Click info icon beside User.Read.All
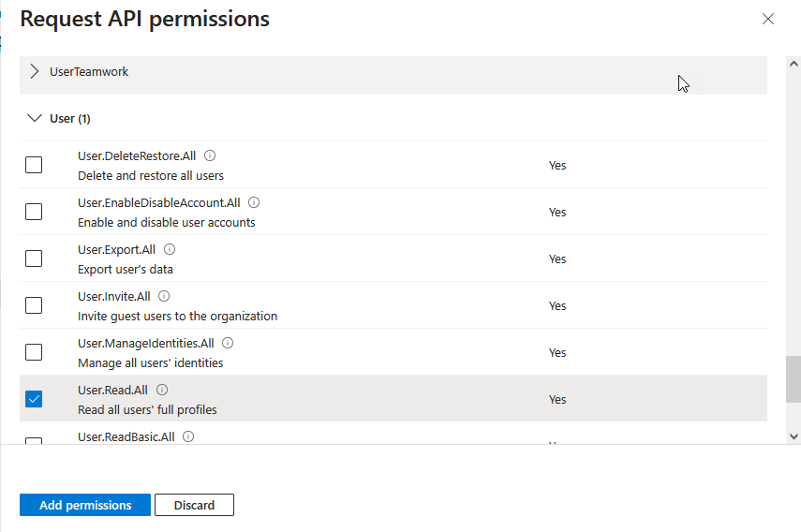This screenshot has height=532, width=801. [162, 390]
